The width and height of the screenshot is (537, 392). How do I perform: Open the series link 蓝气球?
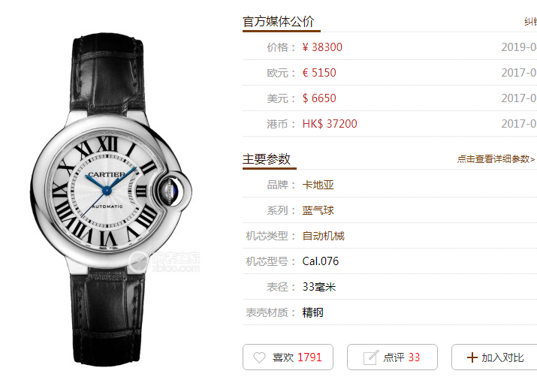[318, 210]
